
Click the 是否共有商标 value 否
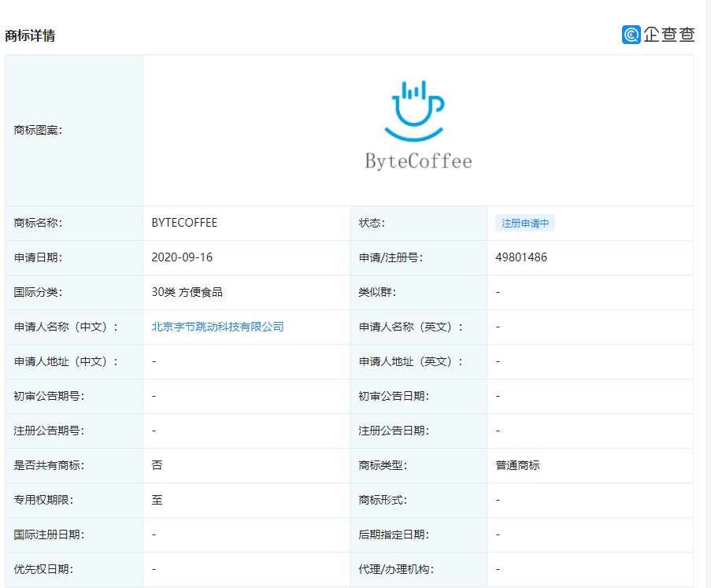point(157,465)
